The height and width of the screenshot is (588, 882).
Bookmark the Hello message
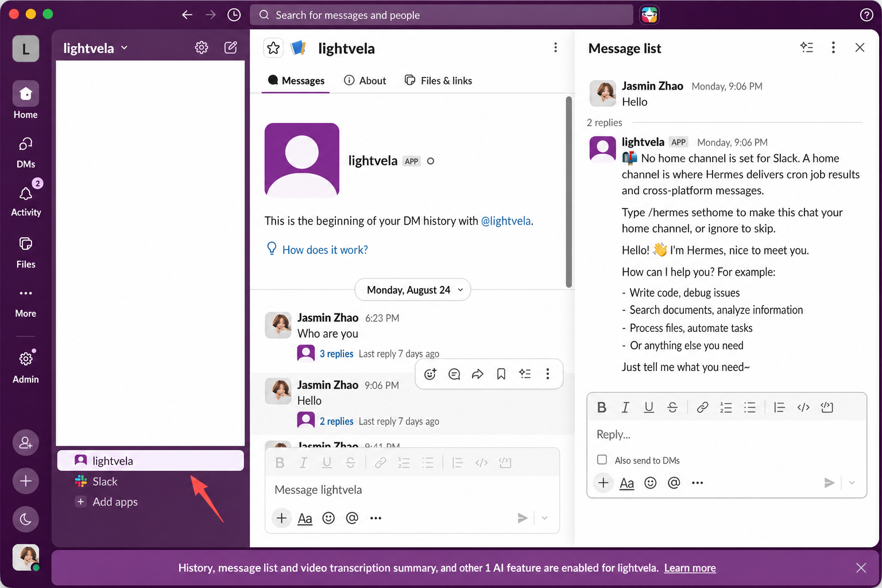(x=501, y=374)
